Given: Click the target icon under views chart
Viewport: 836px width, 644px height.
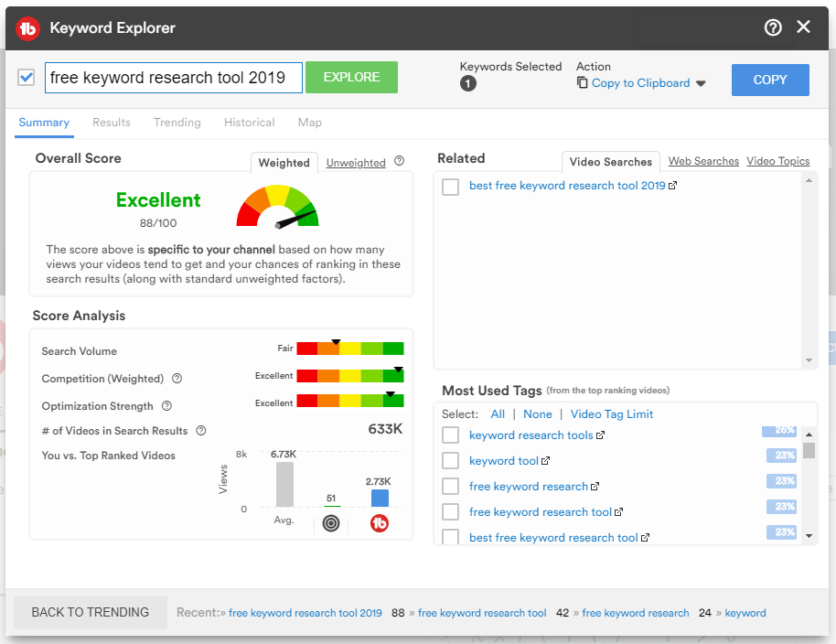Looking at the screenshot, I should (331, 523).
